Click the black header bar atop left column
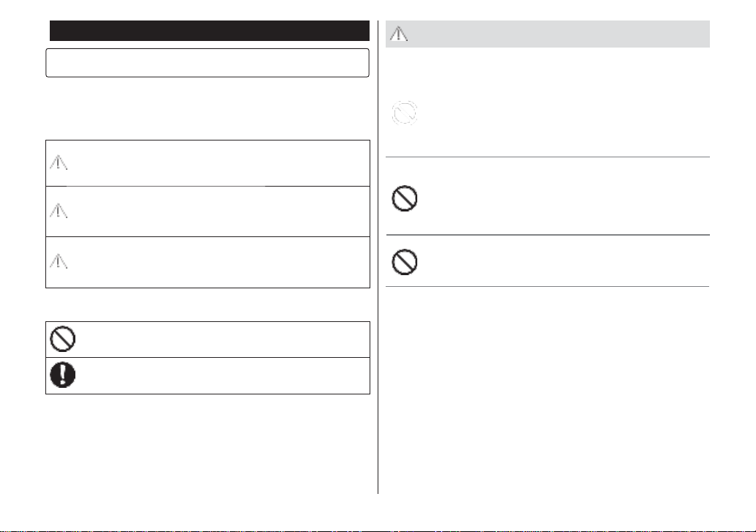The height and width of the screenshot is (532, 756). coord(210,30)
